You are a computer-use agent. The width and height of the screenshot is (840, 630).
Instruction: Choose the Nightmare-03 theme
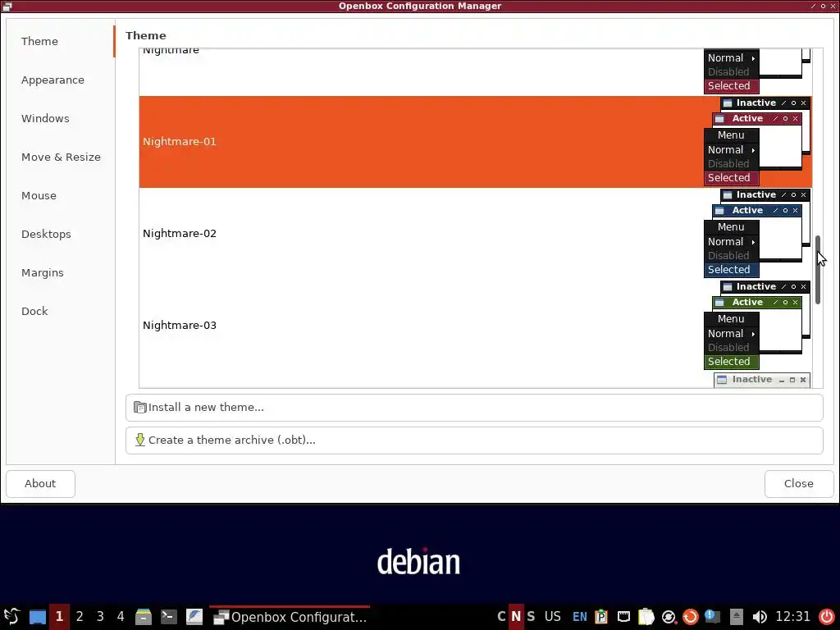point(475,325)
